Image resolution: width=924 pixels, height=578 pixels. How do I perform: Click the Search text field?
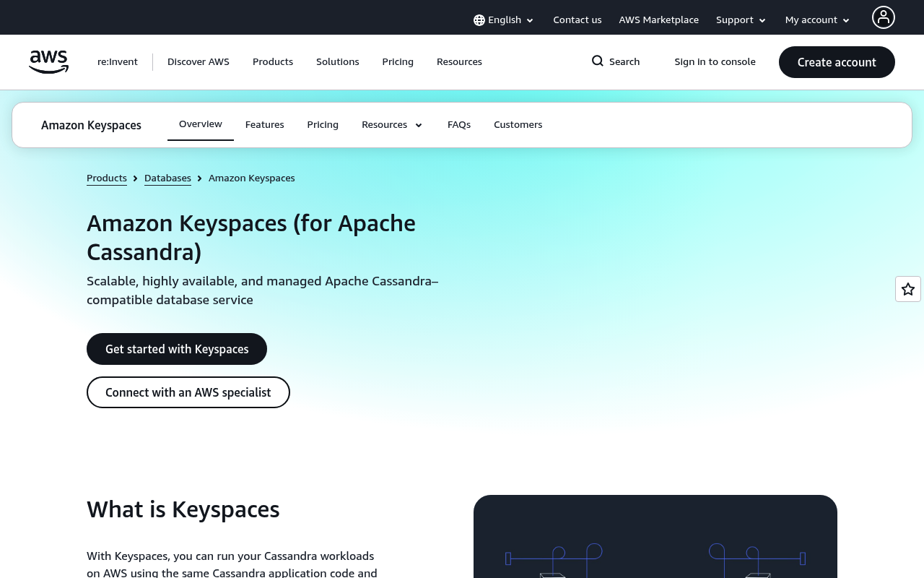pyautogui.click(x=624, y=62)
